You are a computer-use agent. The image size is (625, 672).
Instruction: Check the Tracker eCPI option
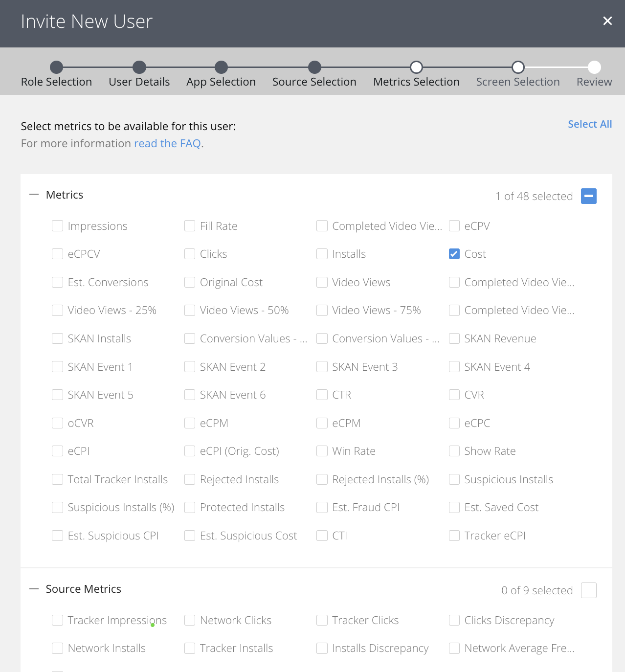[x=454, y=536]
